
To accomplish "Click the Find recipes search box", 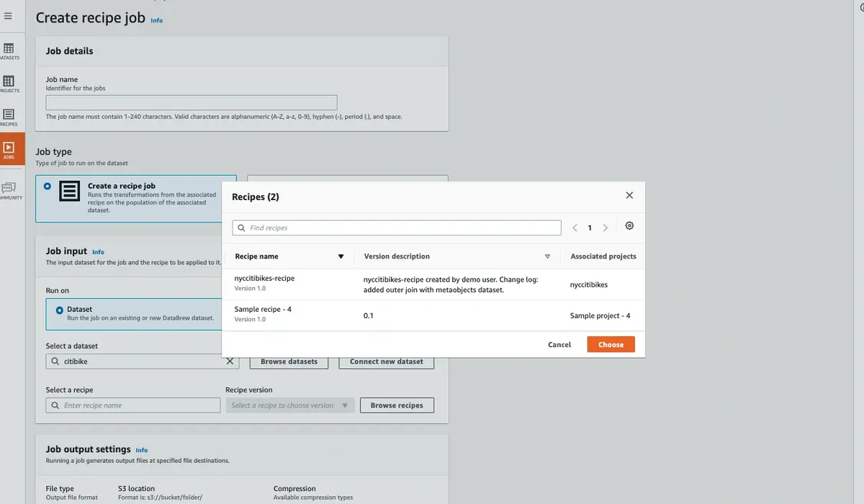I will [x=397, y=228].
